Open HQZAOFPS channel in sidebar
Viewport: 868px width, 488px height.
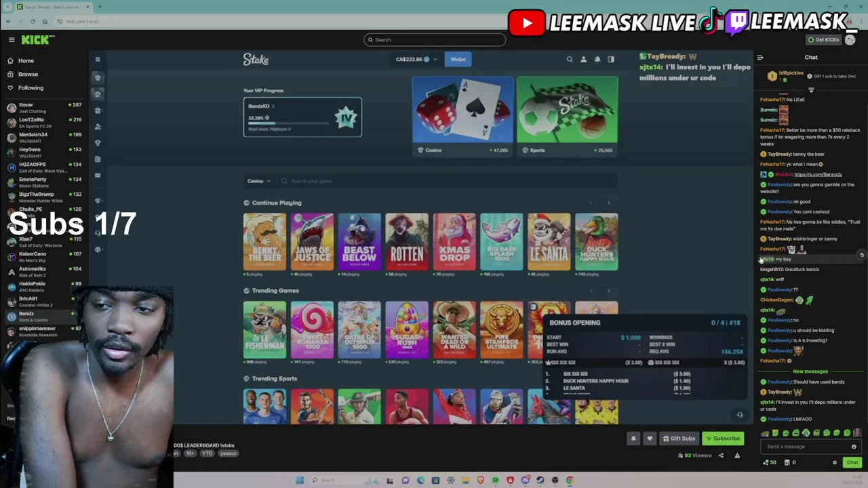44,167
